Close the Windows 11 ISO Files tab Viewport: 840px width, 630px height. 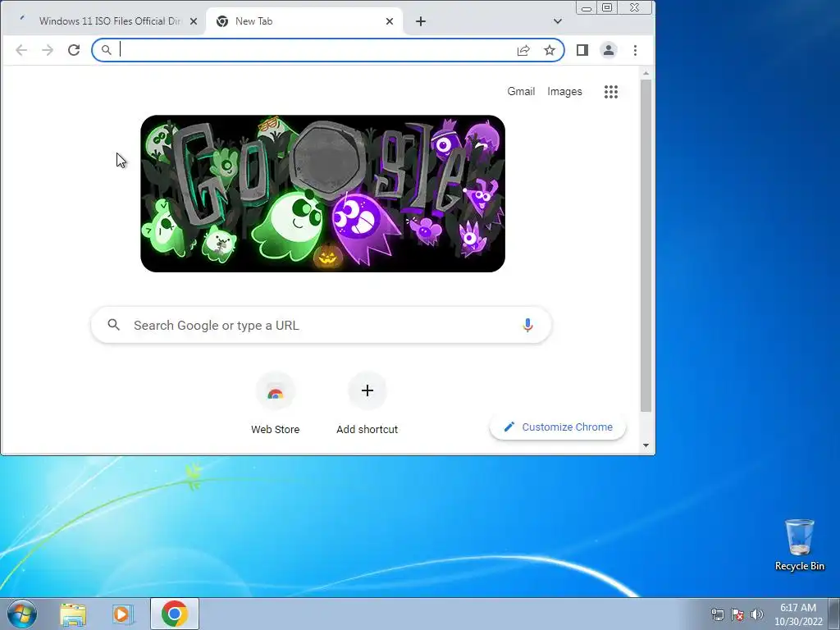point(194,21)
